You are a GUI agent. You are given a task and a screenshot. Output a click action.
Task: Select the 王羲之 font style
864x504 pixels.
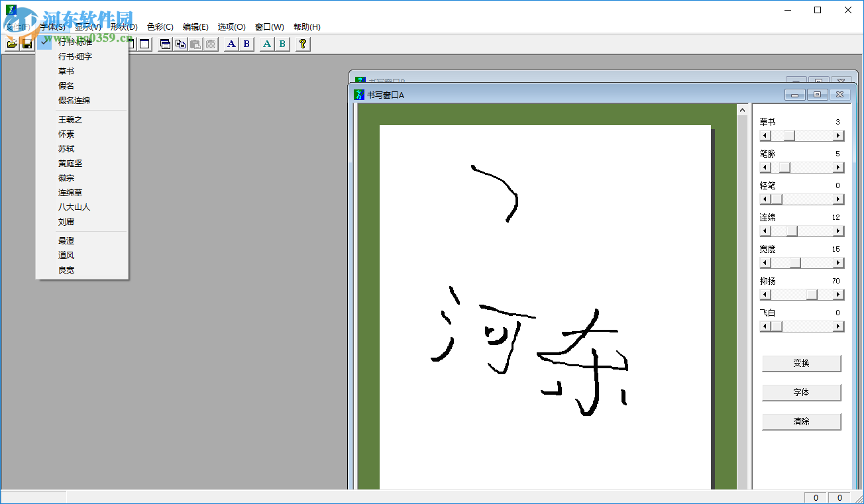click(x=71, y=119)
